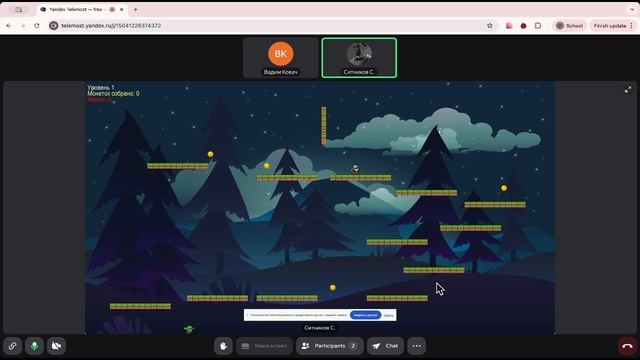Select Ситников С. participant tile
This screenshot has width=640, height=360.
coord(359,58)
